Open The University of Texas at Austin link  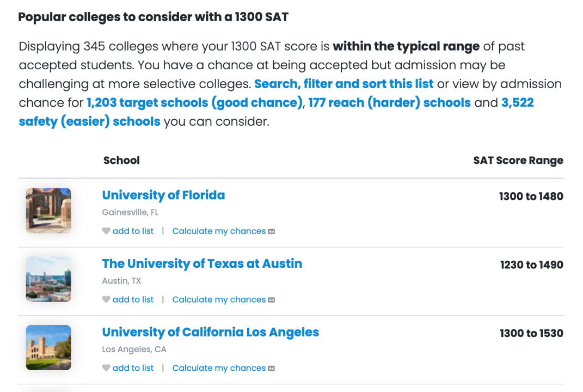tap(202, 264)
